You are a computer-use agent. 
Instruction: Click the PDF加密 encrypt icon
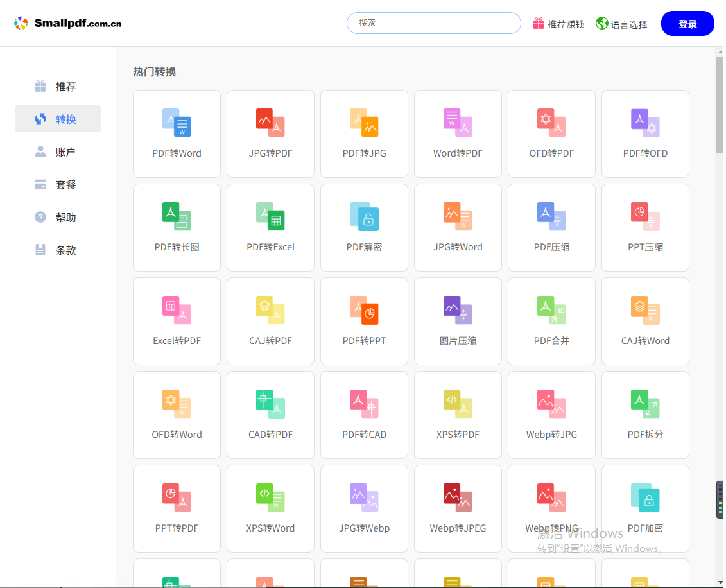(645, 497)
